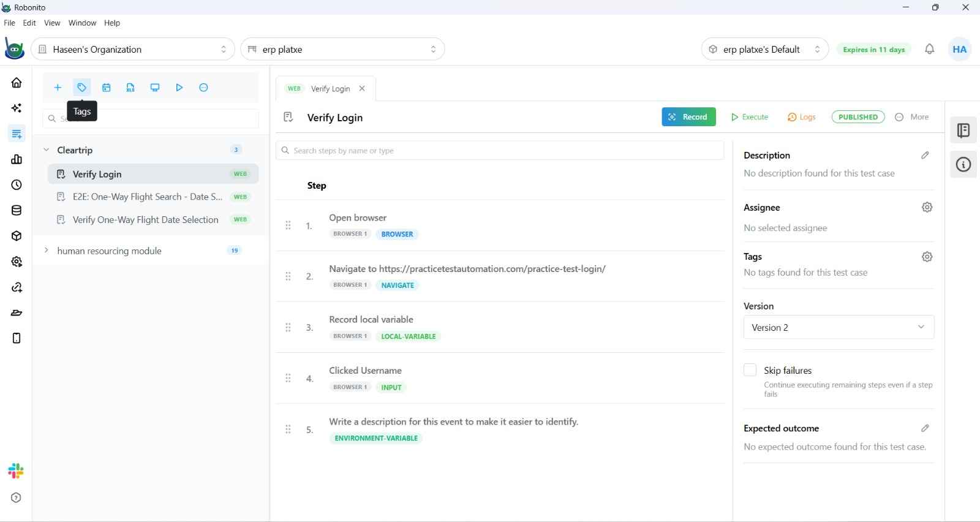Click the Record button
980x522 pixels.
(x=688, y=117)
